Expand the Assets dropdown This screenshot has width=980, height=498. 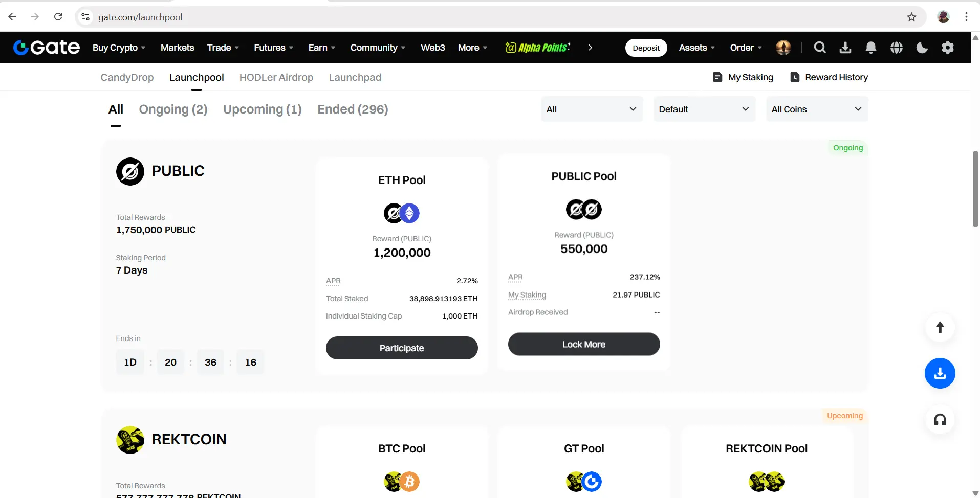pos(697,48)
